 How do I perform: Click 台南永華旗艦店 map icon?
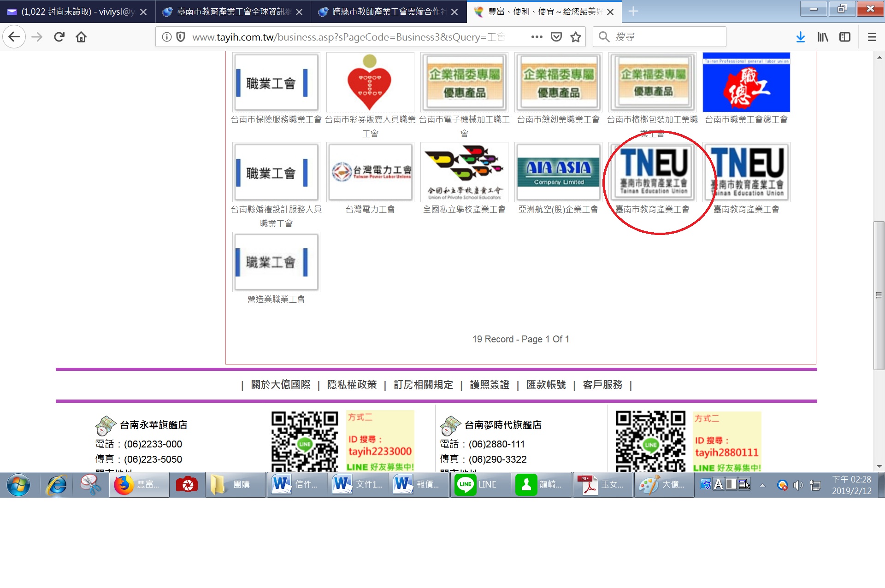pyautogui.click(x=106, y=425)
